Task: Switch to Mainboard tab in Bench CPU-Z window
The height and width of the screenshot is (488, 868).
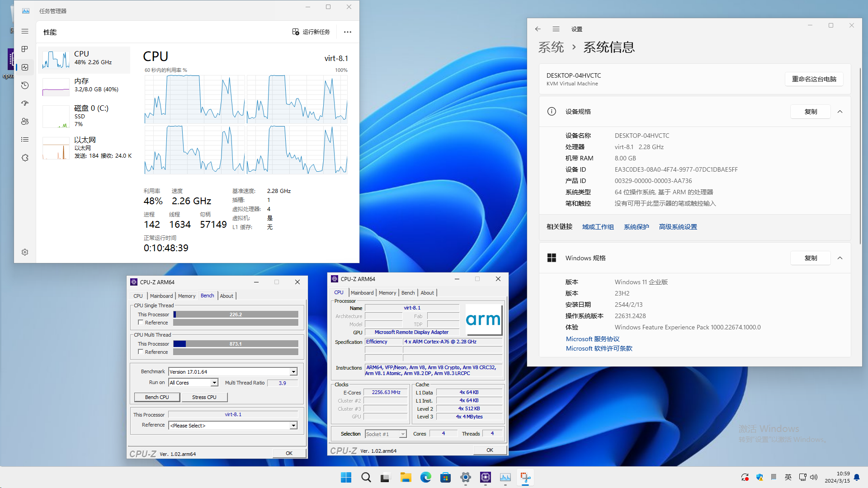Action: (x=161, y=296)
